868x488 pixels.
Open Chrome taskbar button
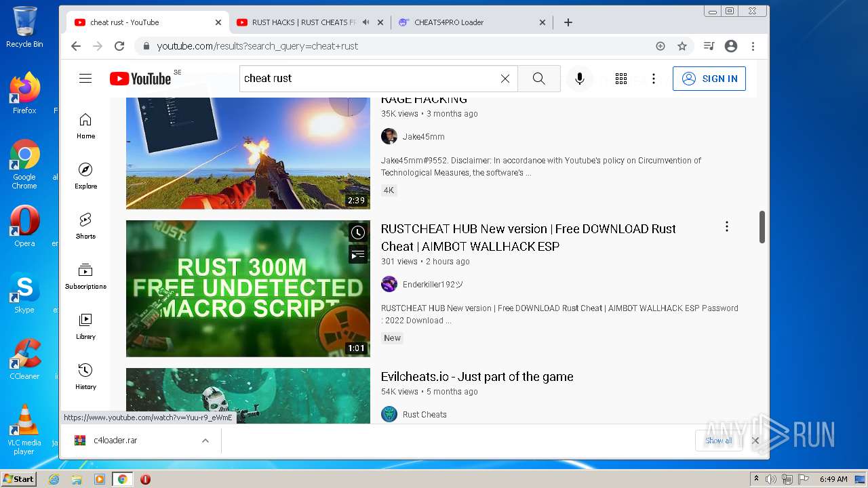tap(122, 479)
